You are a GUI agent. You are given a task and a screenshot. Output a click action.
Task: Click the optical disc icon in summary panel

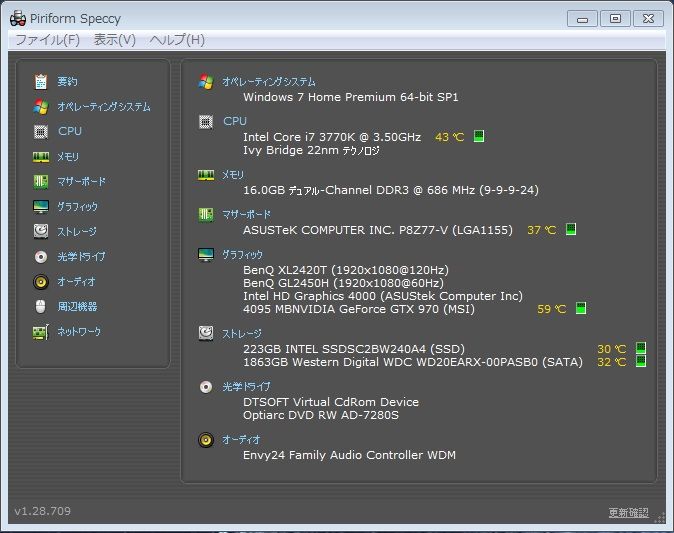pos(206,387)
